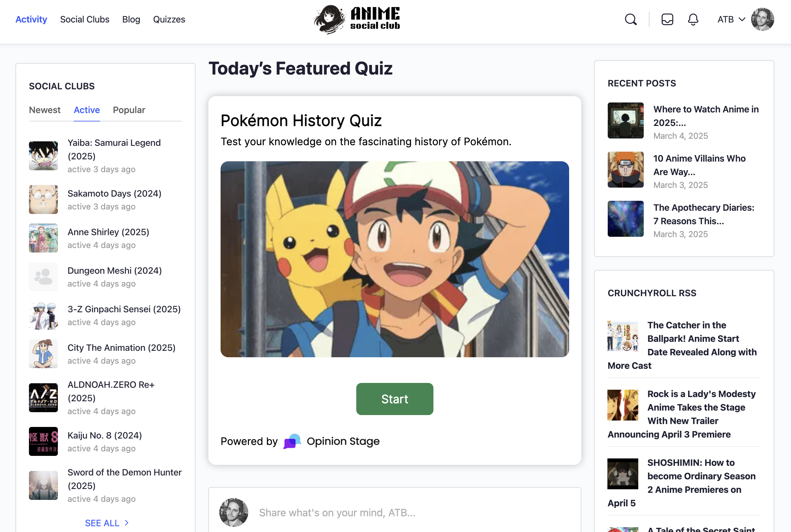The height and width of the screenshot is (532, 791).
Task: Click the chevron next to SEE ALL
Action: 126,523
